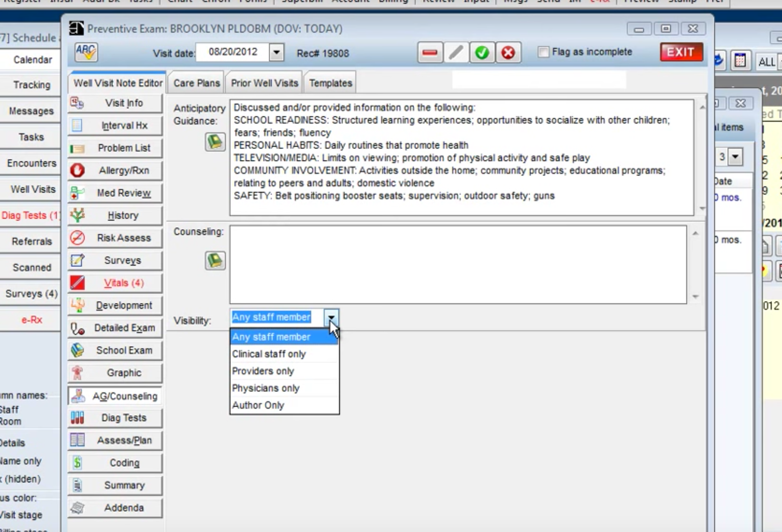
Task: Click the pencil edit icon
Action: pos(455,52)
